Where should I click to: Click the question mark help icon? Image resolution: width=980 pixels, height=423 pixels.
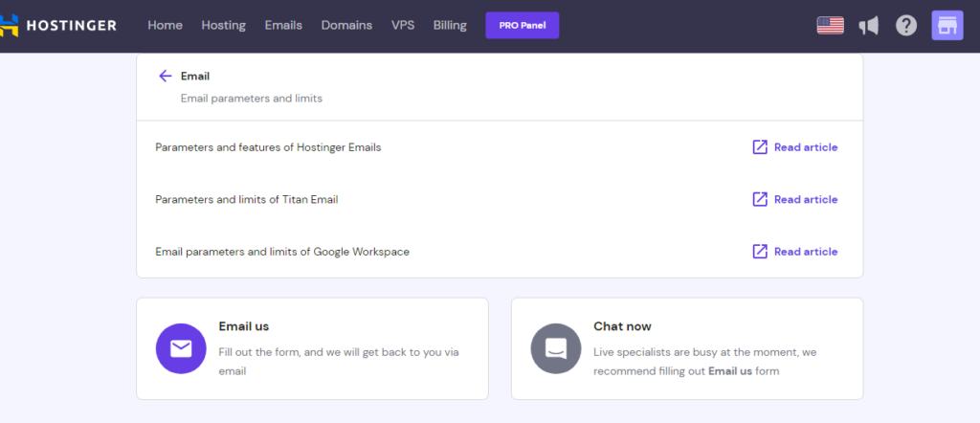pos(906,26)
